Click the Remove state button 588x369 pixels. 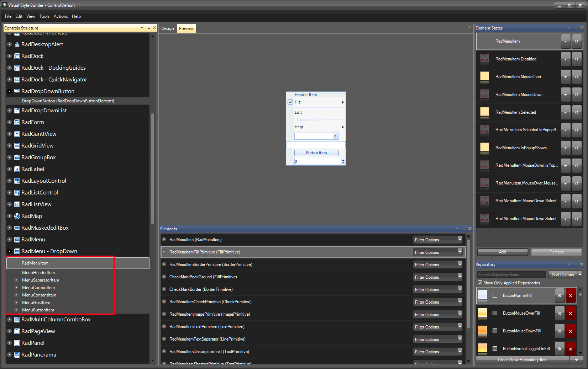tap(557, 252)
